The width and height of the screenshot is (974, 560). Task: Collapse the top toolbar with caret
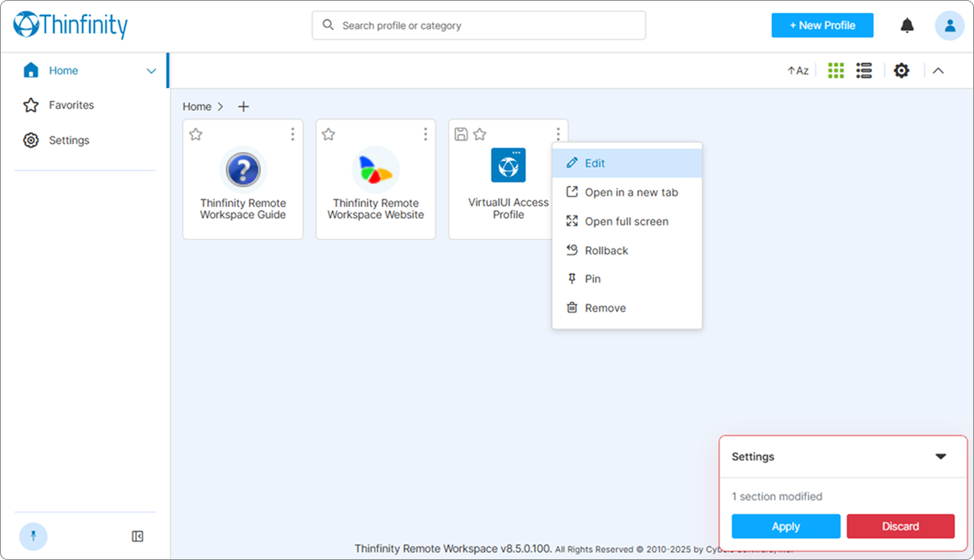coord(938,70)
